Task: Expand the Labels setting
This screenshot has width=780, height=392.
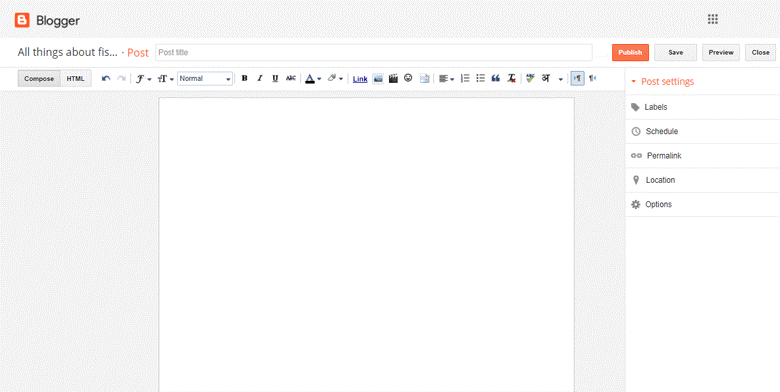Action: click(x=702, y=107)
